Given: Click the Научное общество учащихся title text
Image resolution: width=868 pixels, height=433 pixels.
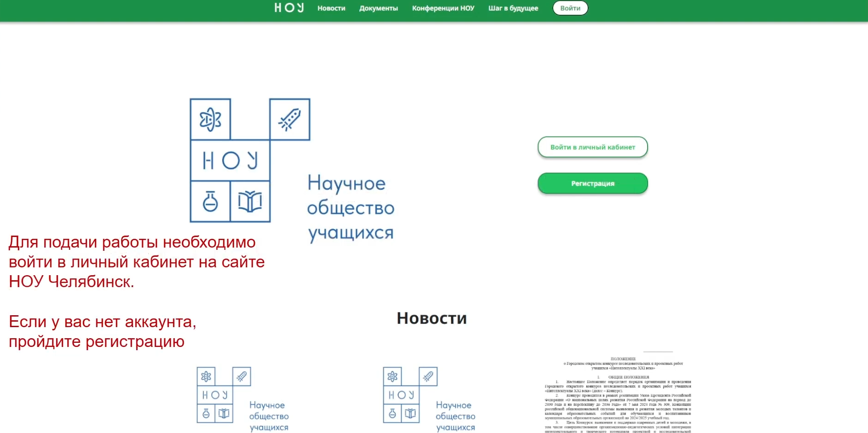Looking at the screenshot, I should pos(351,208).
